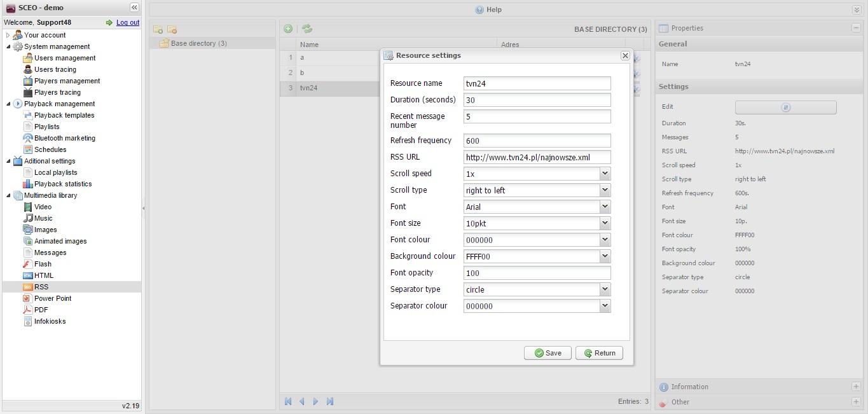
Task: Open the Players tracing icon
Action: pos(28,92)
